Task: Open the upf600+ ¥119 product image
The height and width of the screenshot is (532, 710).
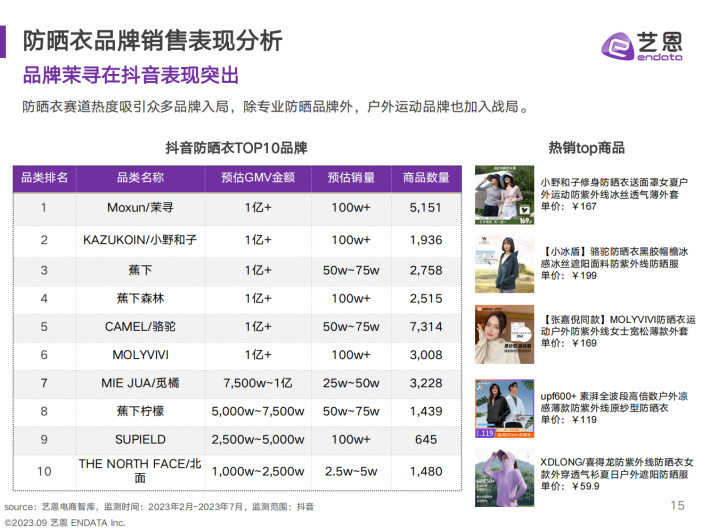Action: [504, 408]
